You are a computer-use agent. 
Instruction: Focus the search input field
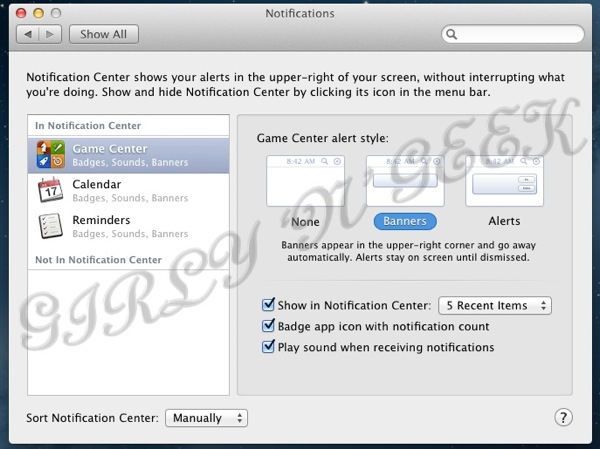click(513, 34)
